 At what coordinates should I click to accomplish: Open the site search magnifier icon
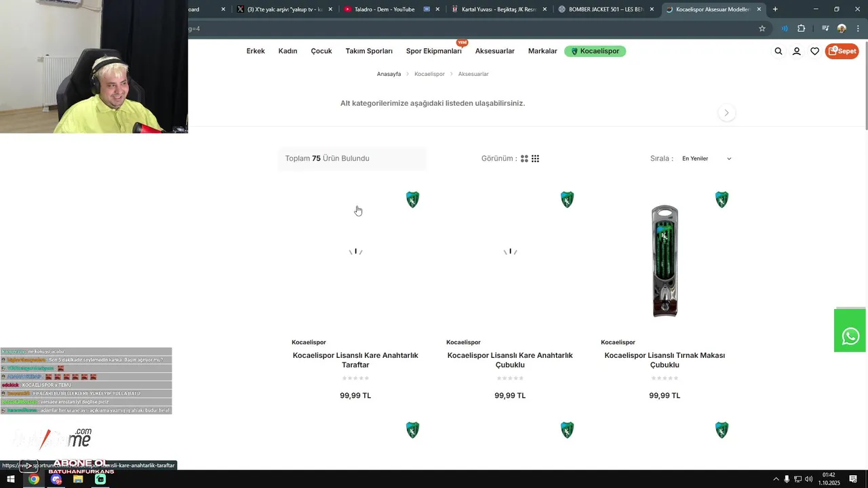click(x=778, y=52)
